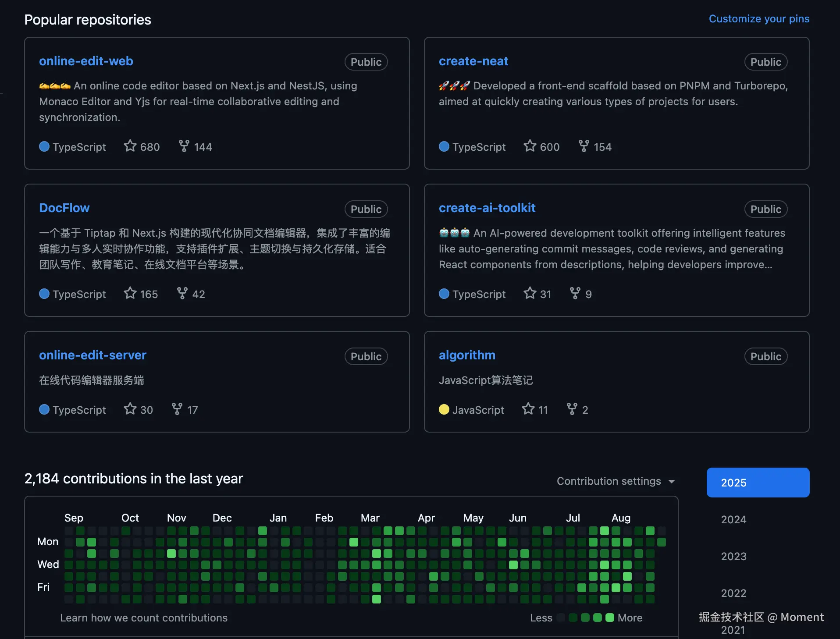Click the fork icon on online-edit-server card
The height and width of the screenshot is (639, 840).
177,408
